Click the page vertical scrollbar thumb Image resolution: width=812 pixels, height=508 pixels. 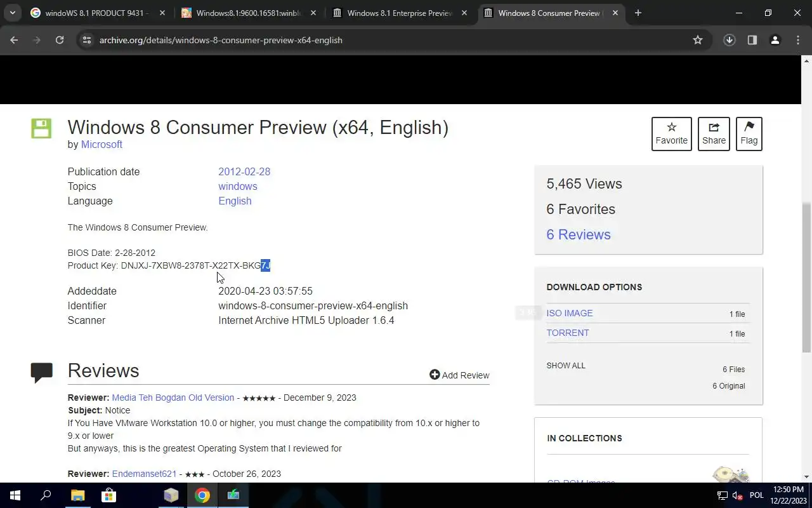806,277
